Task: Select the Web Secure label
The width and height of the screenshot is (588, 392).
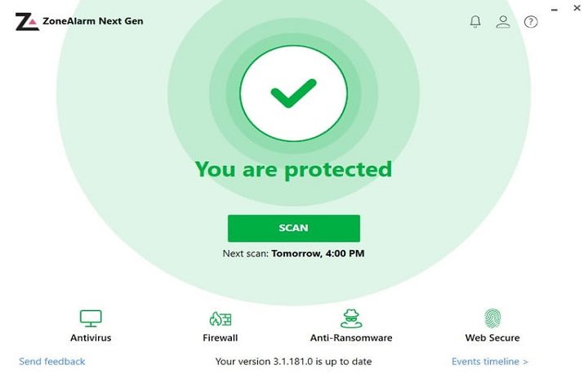Action: pyautogui.click(x=492, y=337)
